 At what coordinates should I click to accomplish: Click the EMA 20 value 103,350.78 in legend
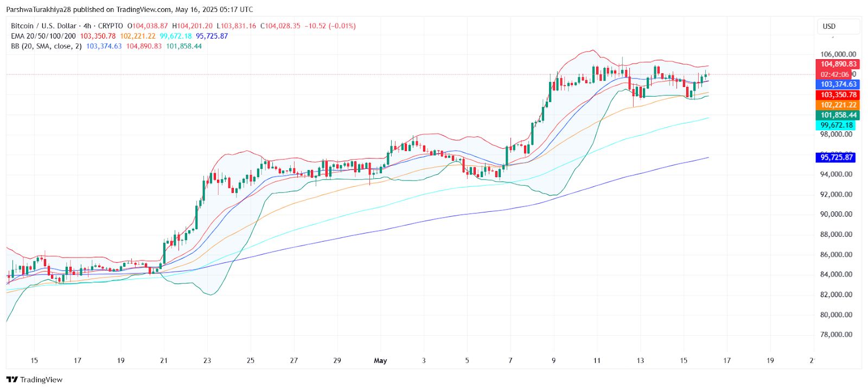coord(98,36)
